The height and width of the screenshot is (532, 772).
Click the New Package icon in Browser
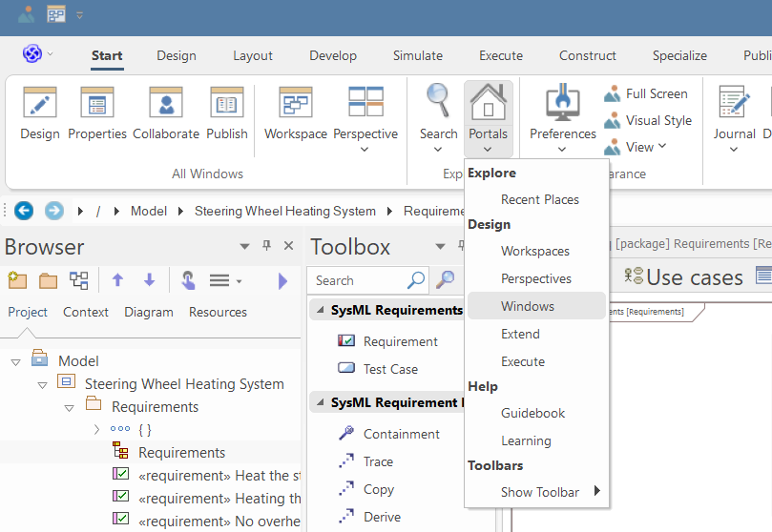(x=17, y=280)
